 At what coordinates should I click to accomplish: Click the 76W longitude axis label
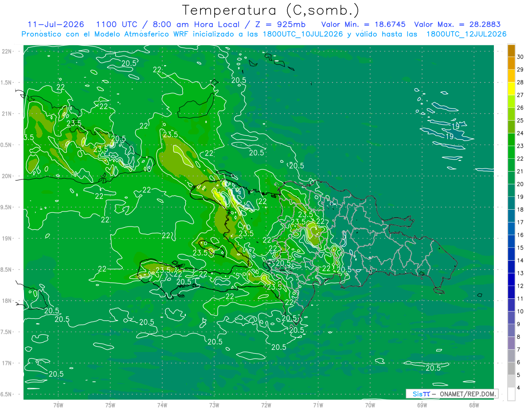(58, 404)
